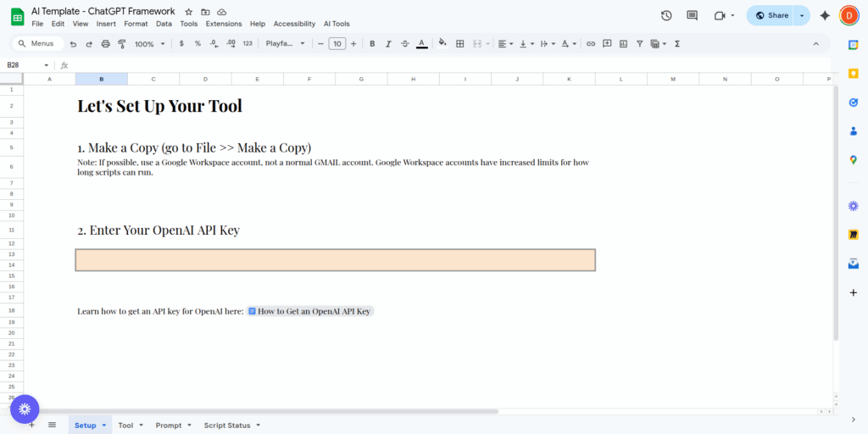868x434 pixels.
Task: Open the fill color paint bucket
Action: click(442, 44)
